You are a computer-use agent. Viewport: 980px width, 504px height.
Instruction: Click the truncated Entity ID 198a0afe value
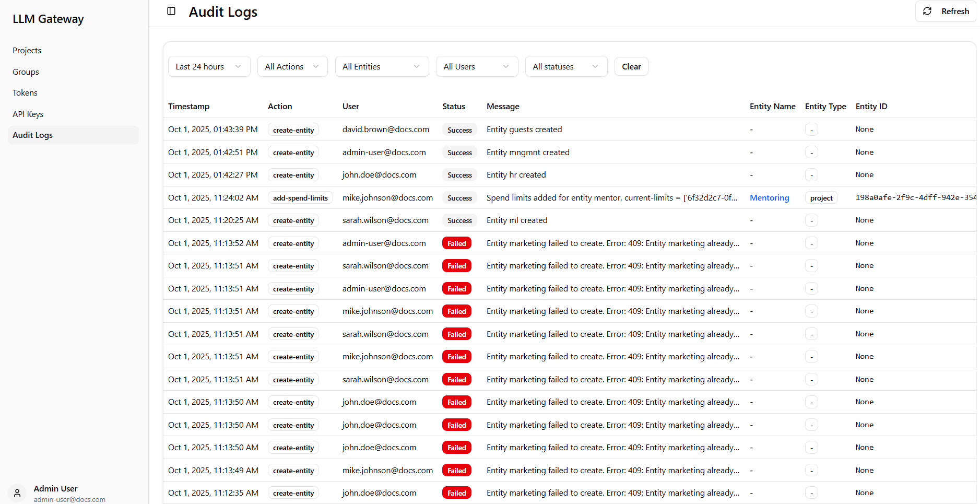tap(915, 197)
